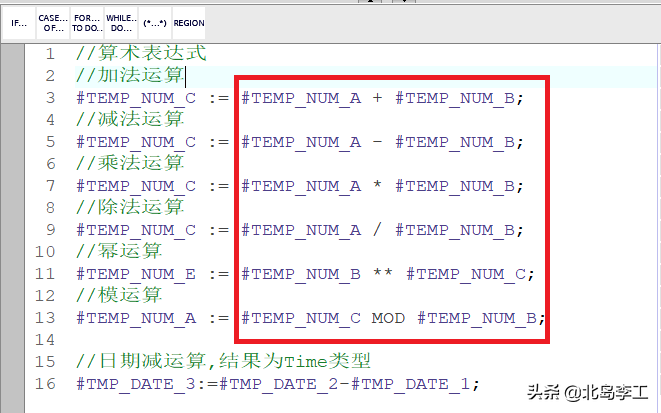Insert a WHILE DO loop template
This screenshot has height=413, width=661.
coord(121,23)
